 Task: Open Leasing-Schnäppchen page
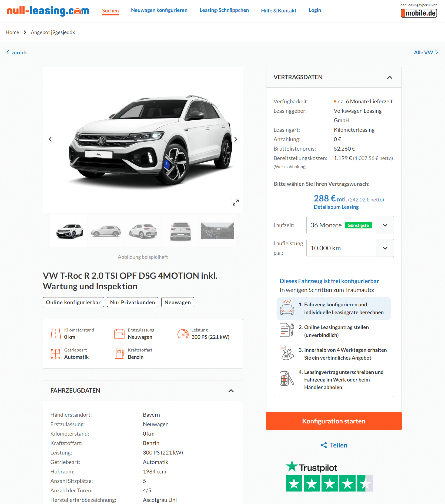[224, 10]
